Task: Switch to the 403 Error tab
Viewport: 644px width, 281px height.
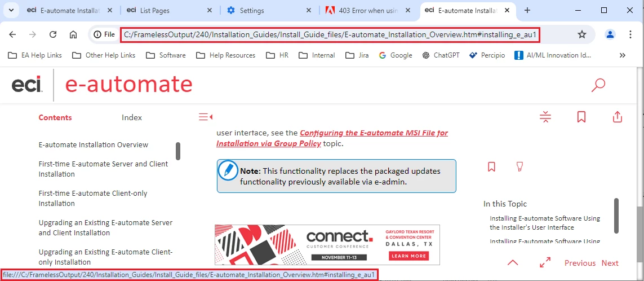Action: pos(367,11)
